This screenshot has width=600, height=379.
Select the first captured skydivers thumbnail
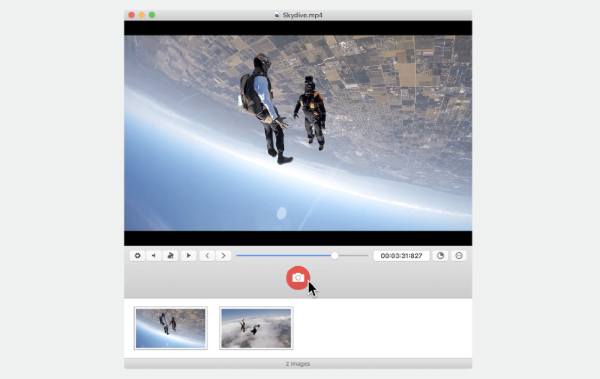(171, 328)
